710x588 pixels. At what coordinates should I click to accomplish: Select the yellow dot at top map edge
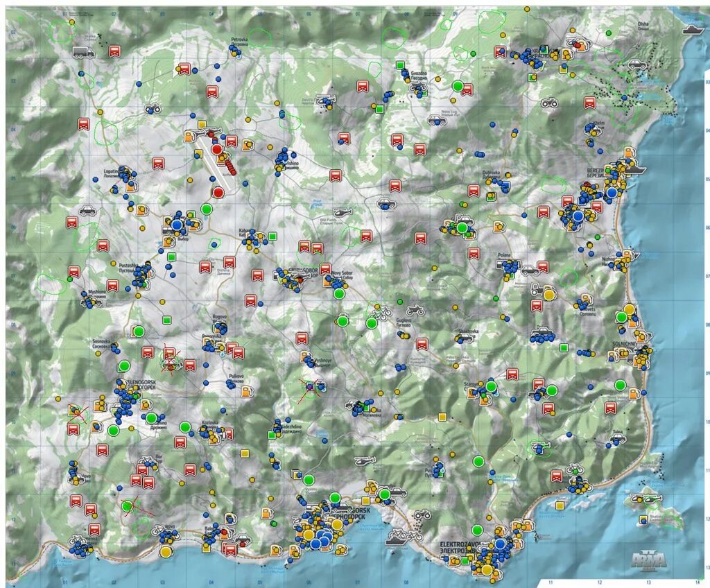point(527,8)
